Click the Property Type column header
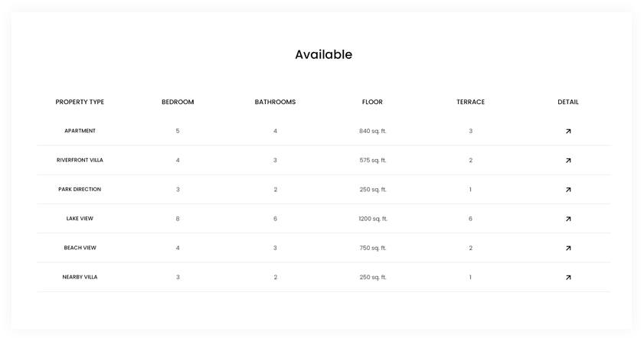The image size is (644, 338). [x=80, y=102]
